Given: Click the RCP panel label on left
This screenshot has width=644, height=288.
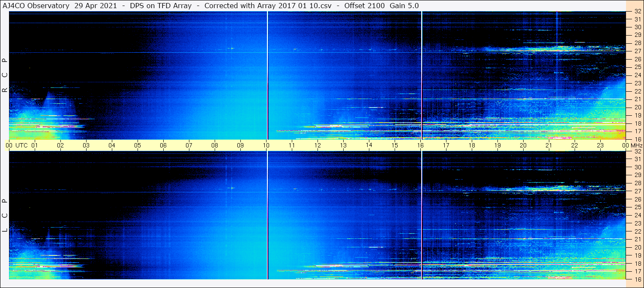Looking at the screenshot, I should pyautogui.click(x=5, y=76).
